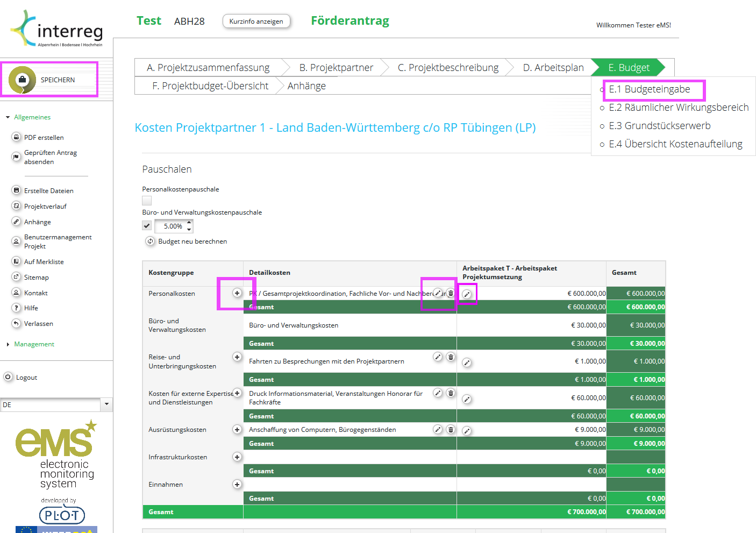Enable the Personalkostenpauschale checkbox
The image size is (756, 533).
pos(147,201)
